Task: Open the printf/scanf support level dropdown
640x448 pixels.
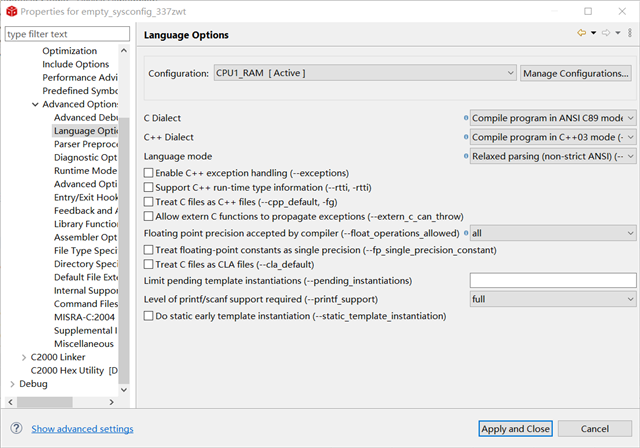Action: pos(553,298)
